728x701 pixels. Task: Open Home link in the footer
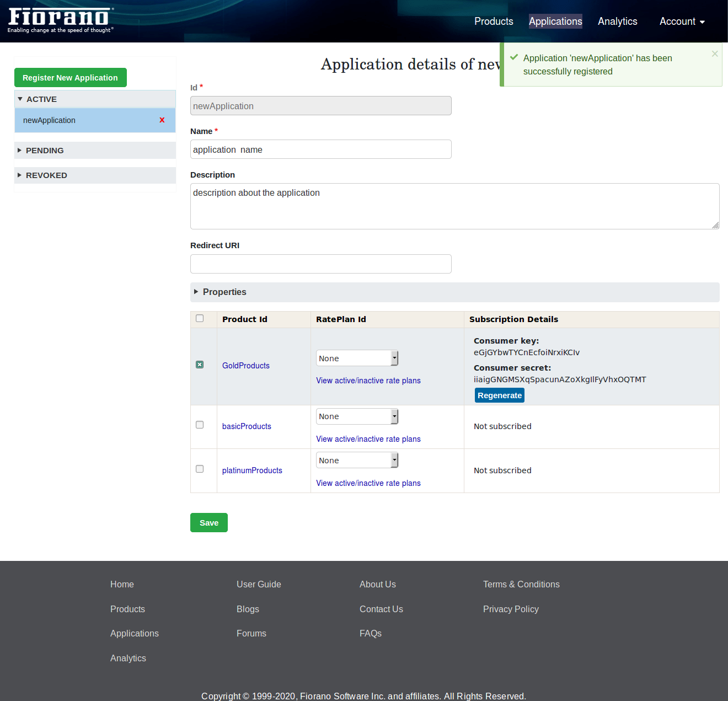pyautogui.click(x=122, y=585)
